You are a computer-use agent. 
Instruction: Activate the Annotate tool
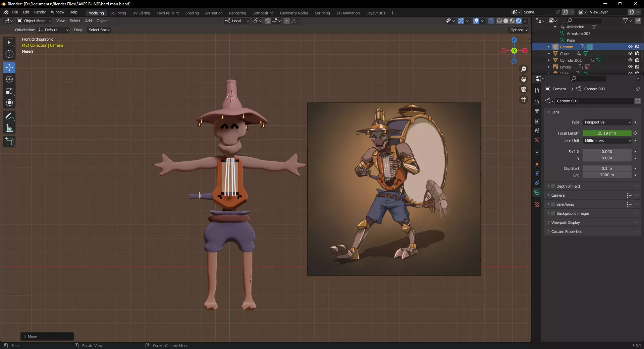click(x=9, y=116)
